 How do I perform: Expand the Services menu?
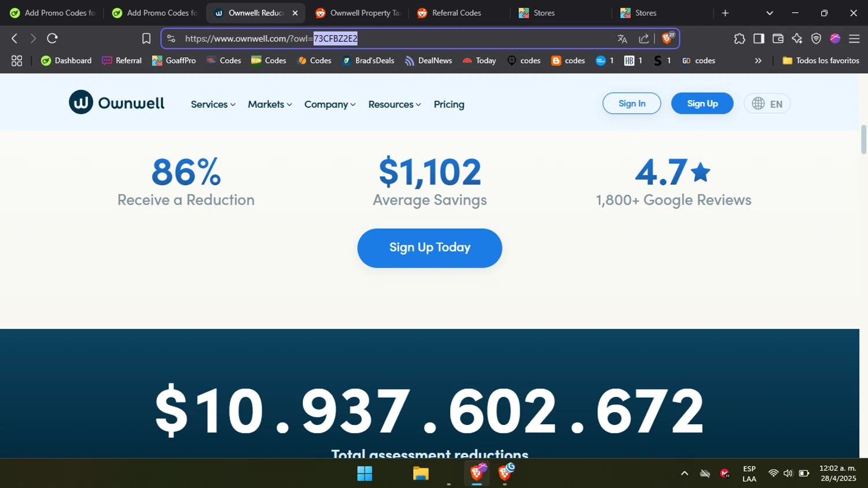tap(213, 104)
